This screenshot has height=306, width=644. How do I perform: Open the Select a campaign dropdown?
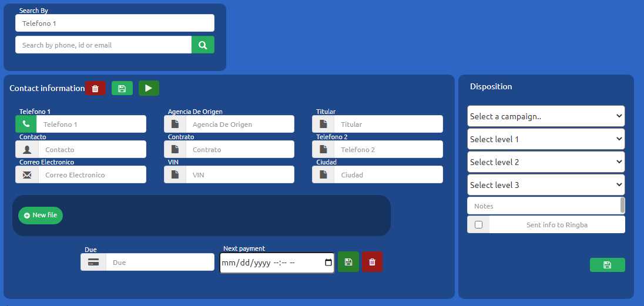click(545, 116)
